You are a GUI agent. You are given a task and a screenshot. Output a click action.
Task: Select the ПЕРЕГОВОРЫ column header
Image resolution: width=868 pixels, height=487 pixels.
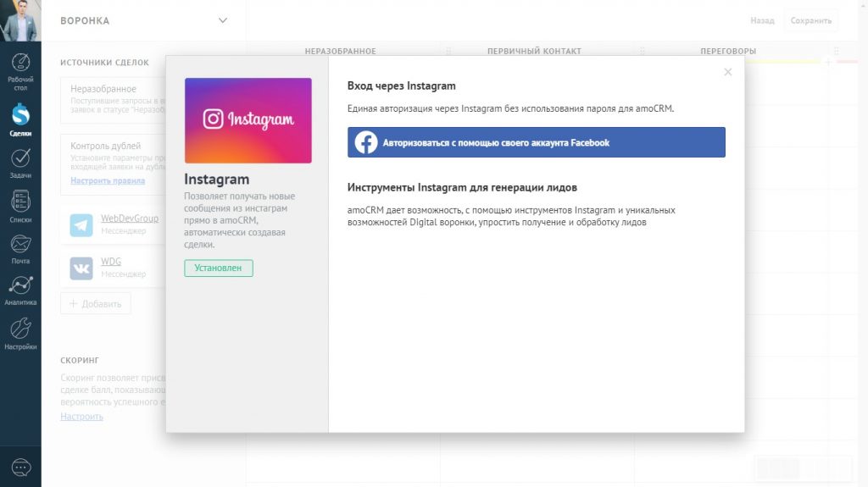(x=728, y=51)
